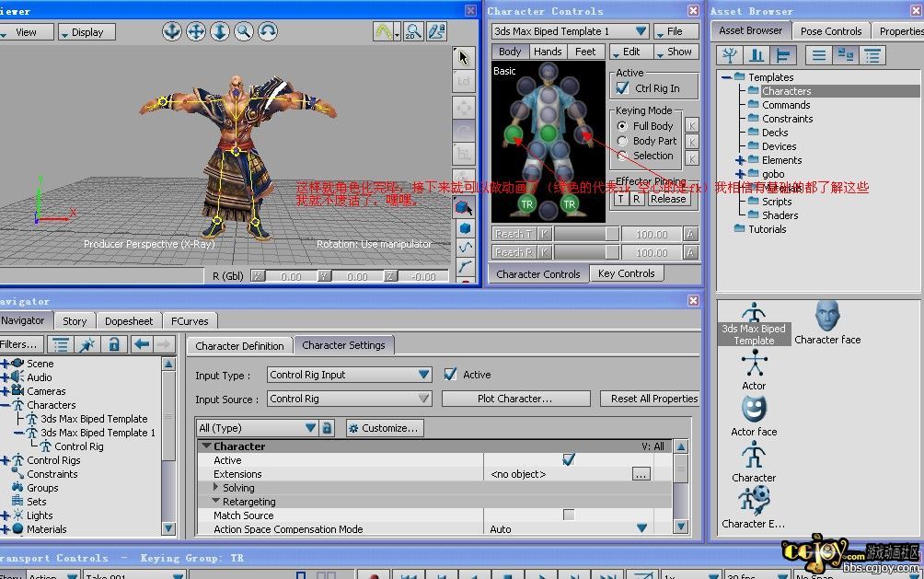This screenshot has height=579, width=924.
Task: Click the Filters... button
Action: pyautogui.click(x=21, y=344)
